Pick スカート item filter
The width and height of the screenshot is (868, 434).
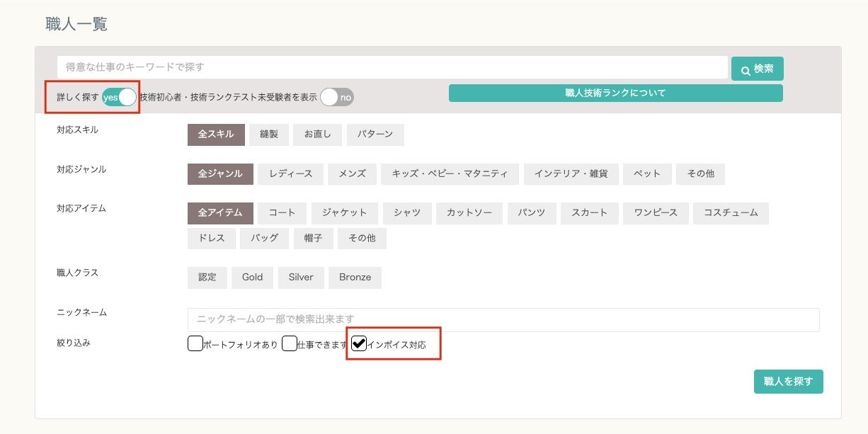[x=590, y=212]
